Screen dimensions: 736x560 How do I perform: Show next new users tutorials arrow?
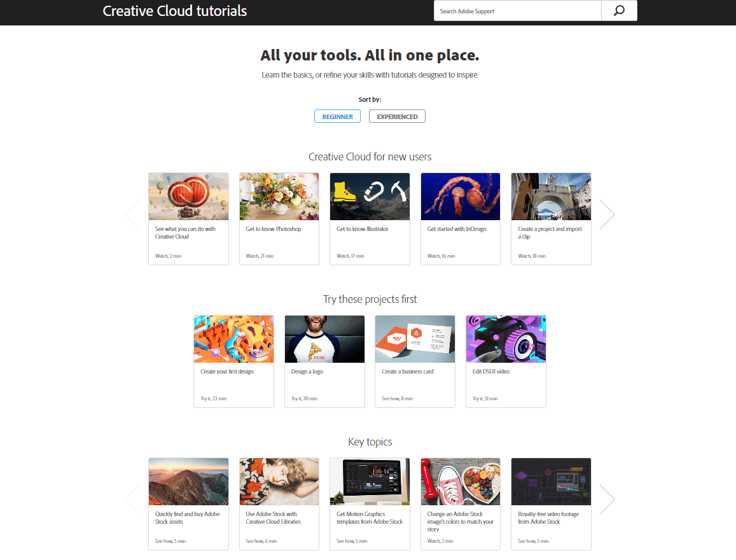click(607, 214)
